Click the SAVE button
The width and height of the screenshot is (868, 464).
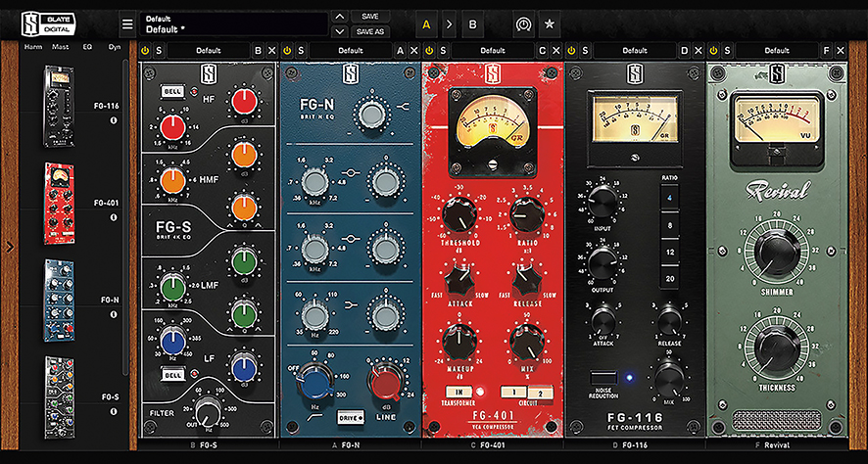369,17
